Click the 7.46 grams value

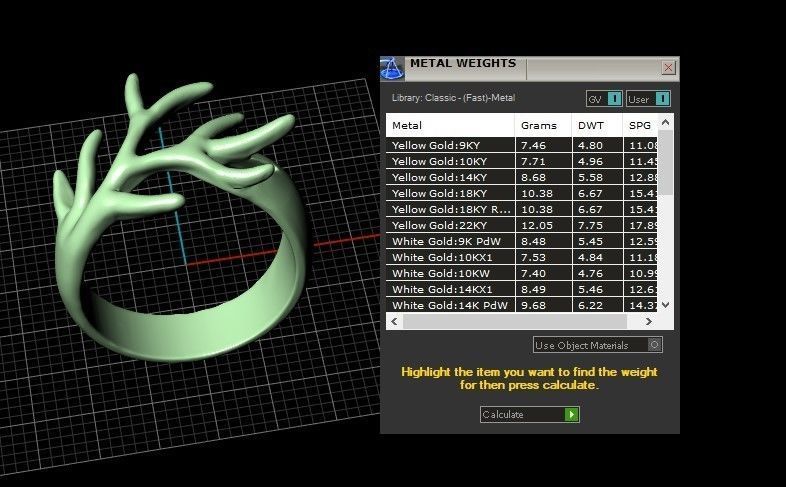(533, 145)
